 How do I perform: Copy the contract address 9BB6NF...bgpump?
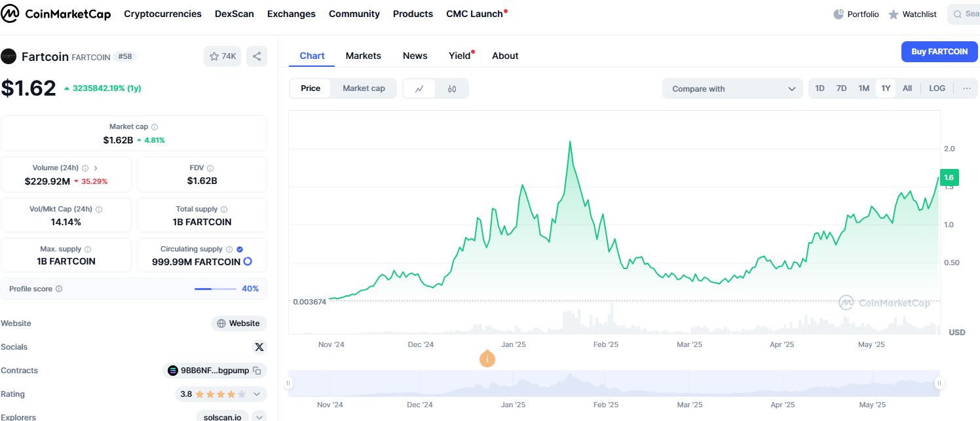[257, 371]
